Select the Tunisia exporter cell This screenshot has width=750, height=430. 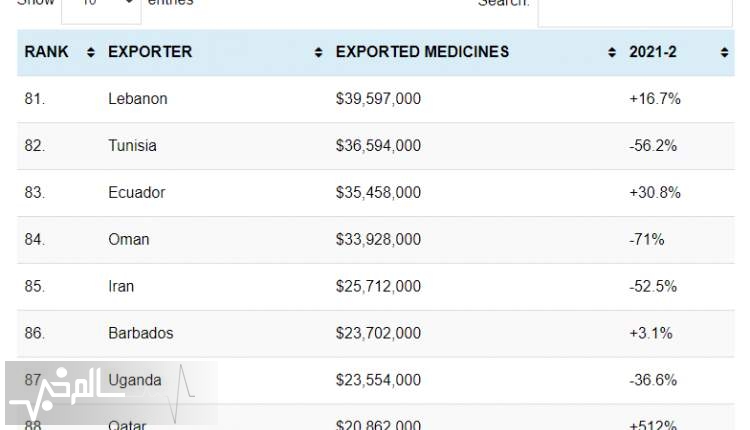132,145
